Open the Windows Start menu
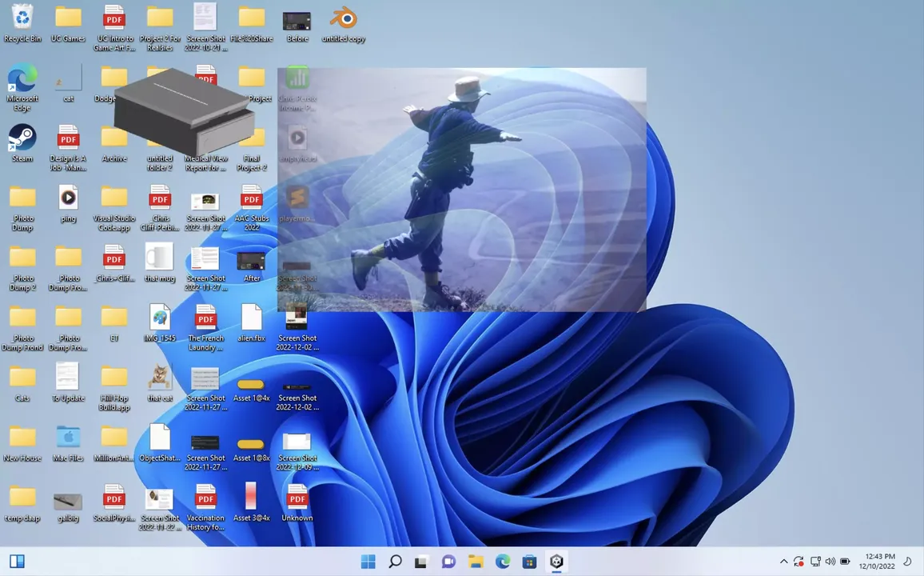This screenshot has width=924, height=576. 368,562
